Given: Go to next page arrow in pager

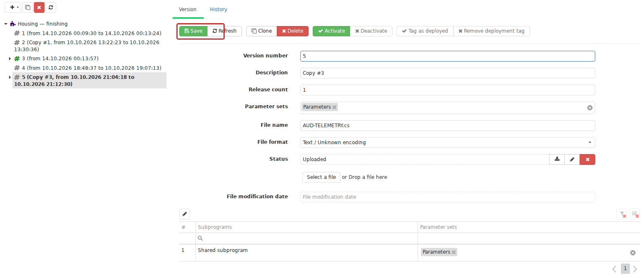Looking at the screenshot, I should (635, 269).
